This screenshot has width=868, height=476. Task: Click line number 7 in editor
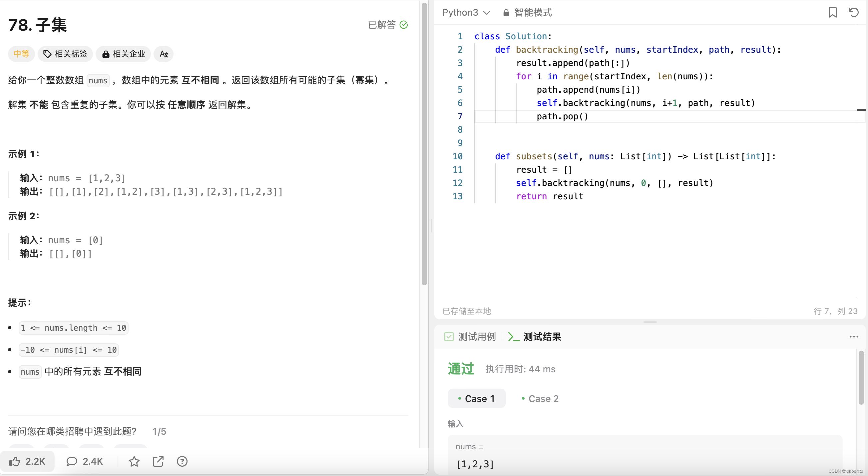(x=460, y=116)
